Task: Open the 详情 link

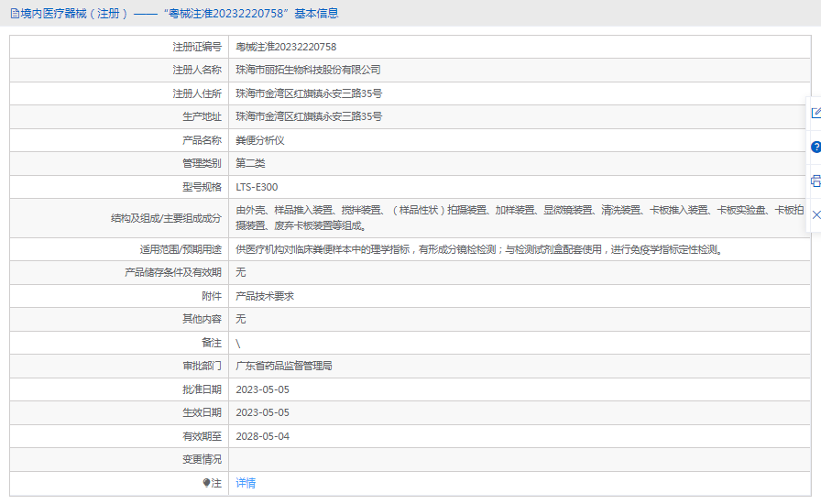Action: [x=246, y=483]
